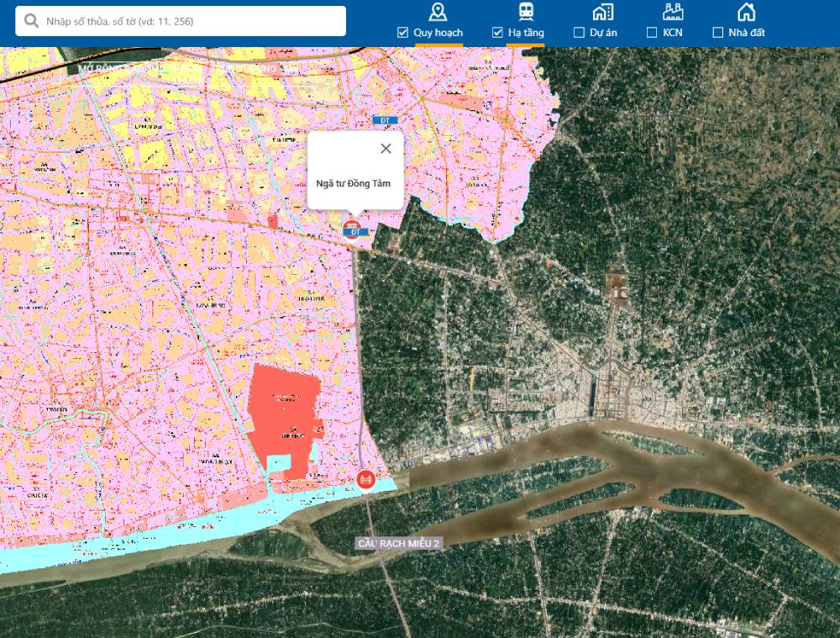Click the Hạ tầng train icon
Screen dimensions: 840x638
(526, 12)
